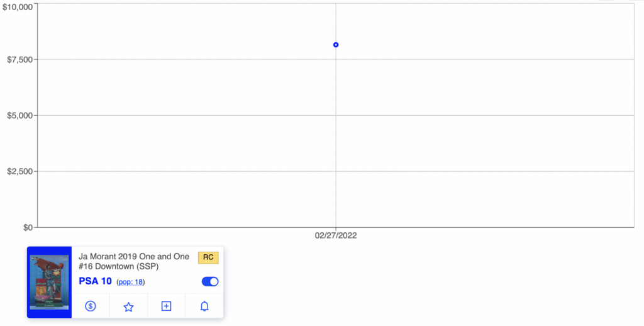Image resolution: width=644 pixels, height=326 pixels.
Task: Click the $0 y-axis label
Action: [28, 227]
